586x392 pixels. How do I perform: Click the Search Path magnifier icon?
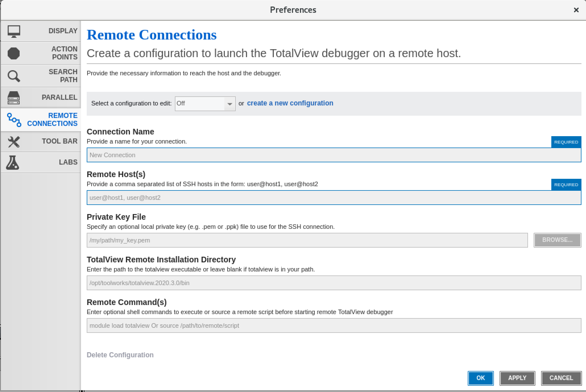(14, 76)
